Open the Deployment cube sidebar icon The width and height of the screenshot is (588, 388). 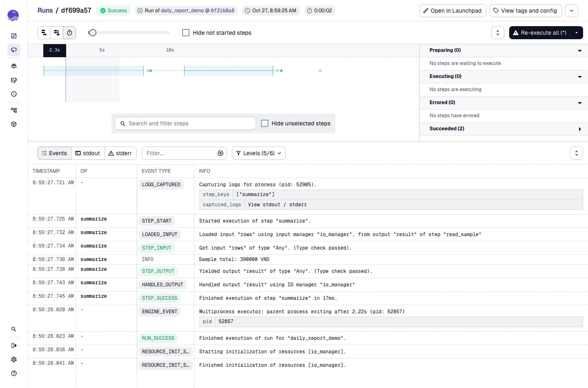14,124
